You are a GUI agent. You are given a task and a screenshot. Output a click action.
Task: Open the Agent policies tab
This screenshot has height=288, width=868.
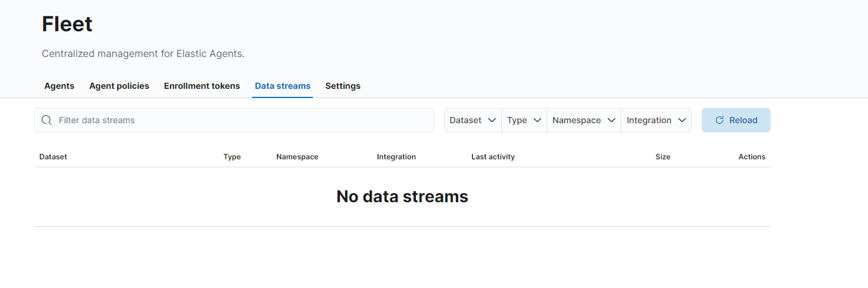click(119, 86)
